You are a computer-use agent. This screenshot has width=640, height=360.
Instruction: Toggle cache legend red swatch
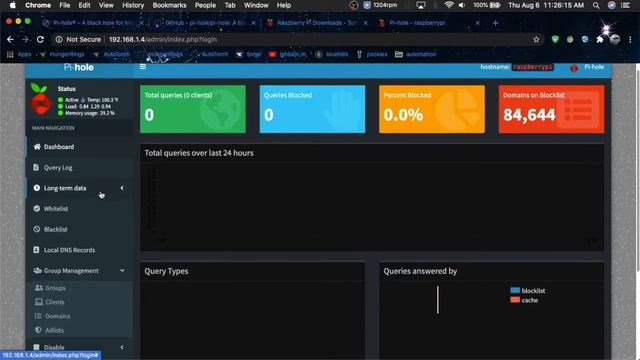coord(515,300)
